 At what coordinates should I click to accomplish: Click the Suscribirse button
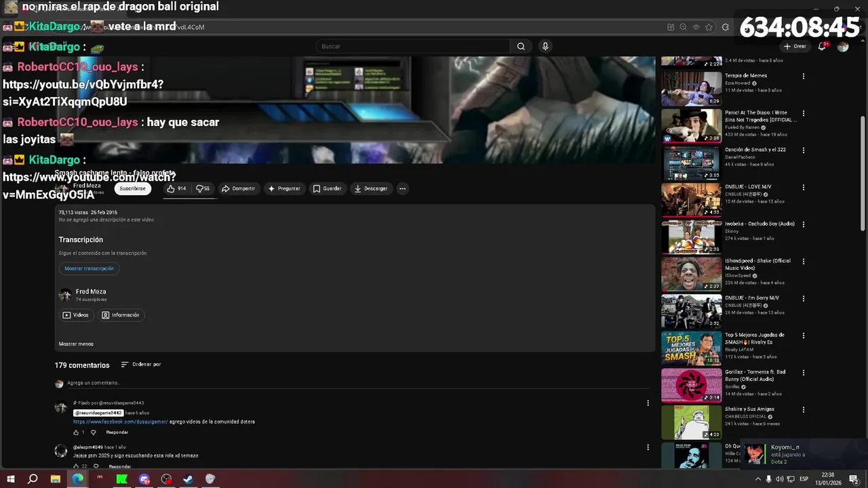point(132,188)
